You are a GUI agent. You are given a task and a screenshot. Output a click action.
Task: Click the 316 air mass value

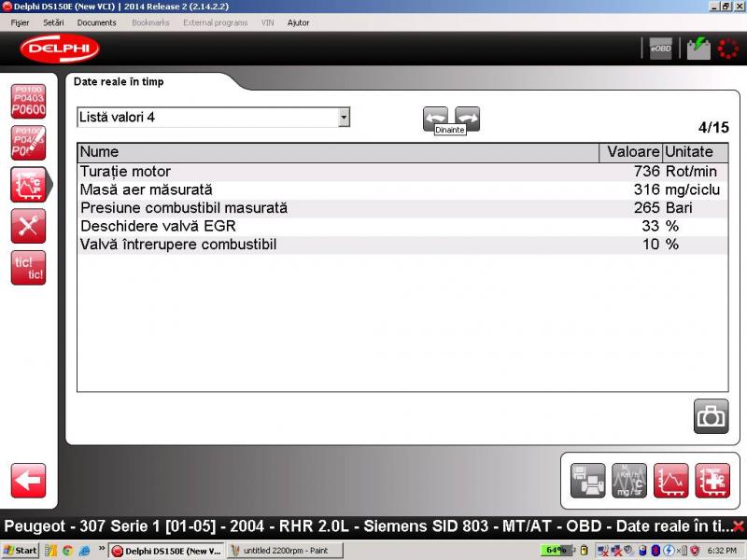pyautogui.click(x=646, y=189)
